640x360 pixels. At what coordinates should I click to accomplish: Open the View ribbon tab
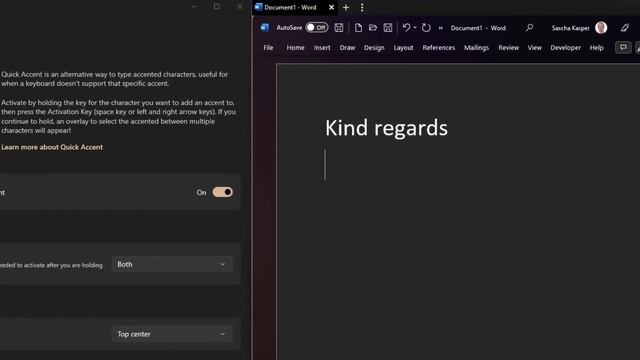coord(534,48)
